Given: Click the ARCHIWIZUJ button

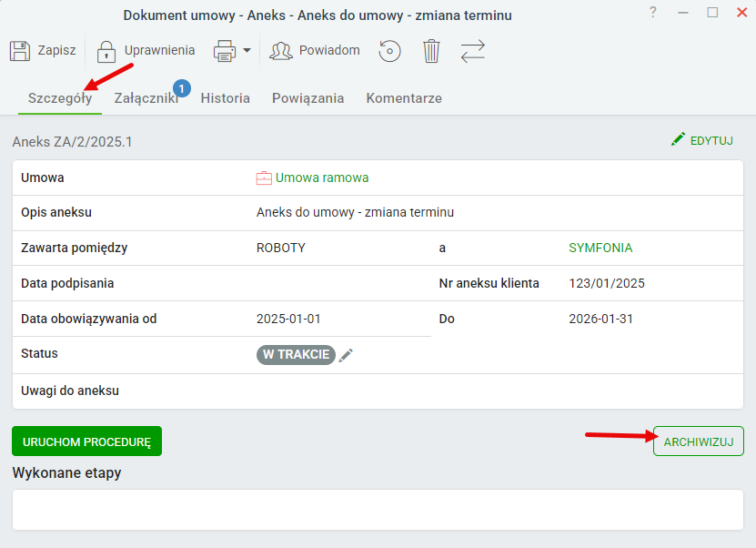Looking at the screenshot, I should pos(698,441).
